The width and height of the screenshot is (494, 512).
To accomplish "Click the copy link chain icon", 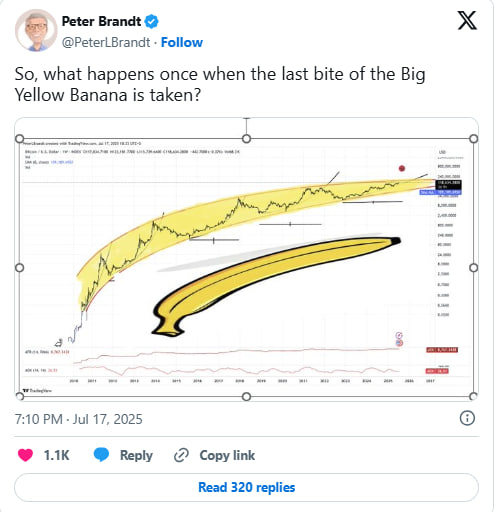I will pyautogui.click(x=181, y=455).
